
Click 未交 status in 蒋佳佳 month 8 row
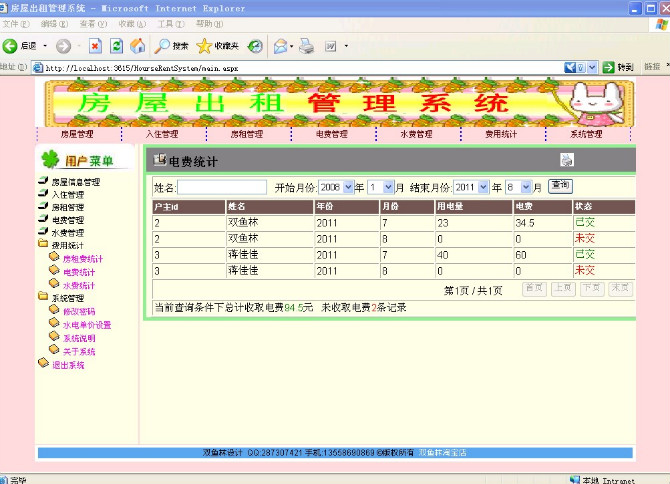[585, 270]
